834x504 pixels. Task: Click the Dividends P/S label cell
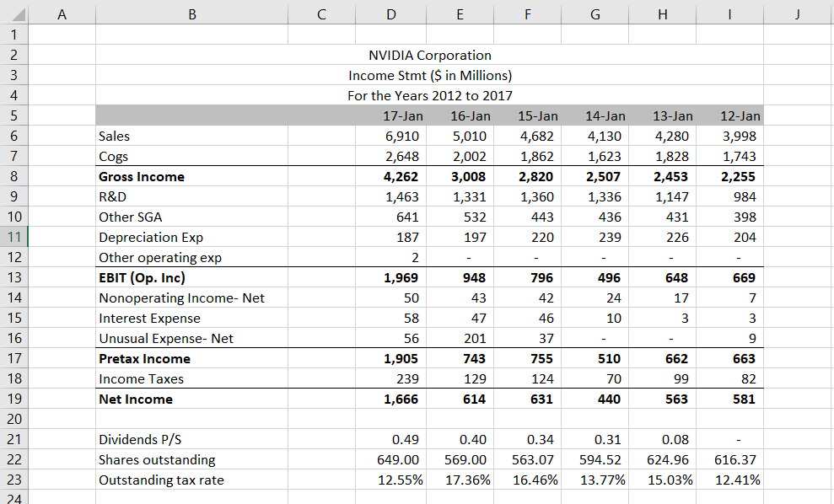(192, 439)
